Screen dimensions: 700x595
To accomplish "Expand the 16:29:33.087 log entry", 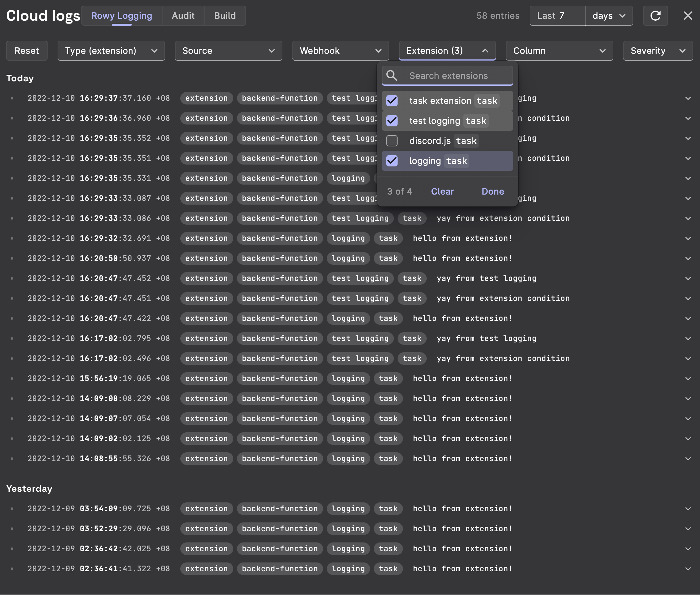I will (x=688, y=198).
